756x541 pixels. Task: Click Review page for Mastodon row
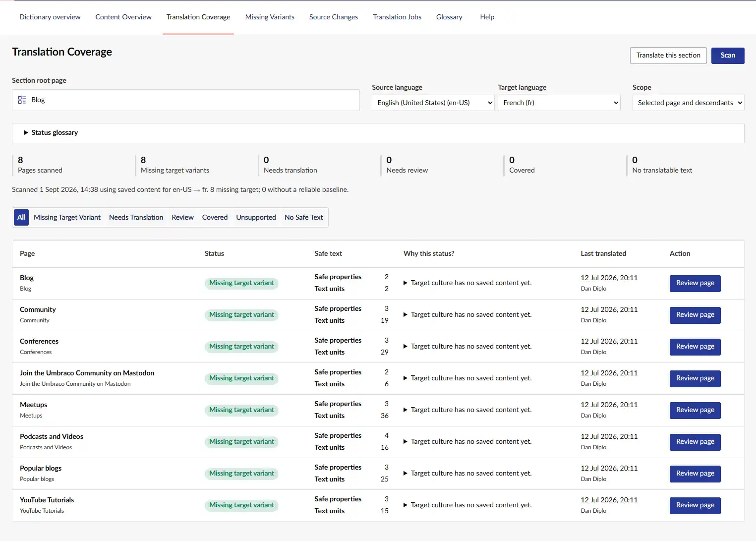tap(695, 378)
